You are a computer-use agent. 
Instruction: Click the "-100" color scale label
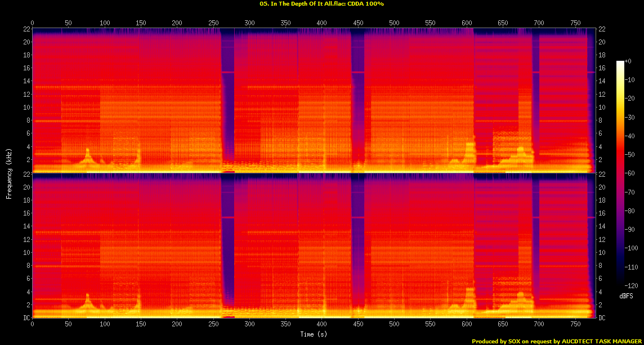pyautogui.click(x=631, y=248)
